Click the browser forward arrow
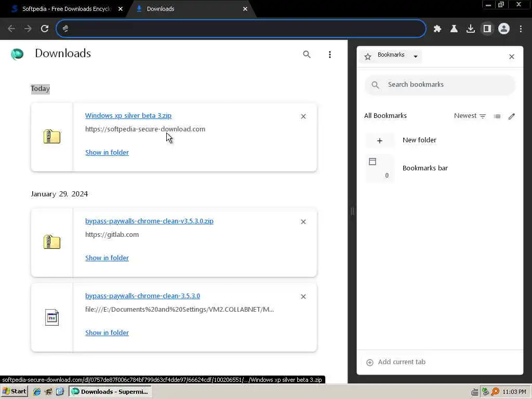The image size is (532, 399). (28, 29)
